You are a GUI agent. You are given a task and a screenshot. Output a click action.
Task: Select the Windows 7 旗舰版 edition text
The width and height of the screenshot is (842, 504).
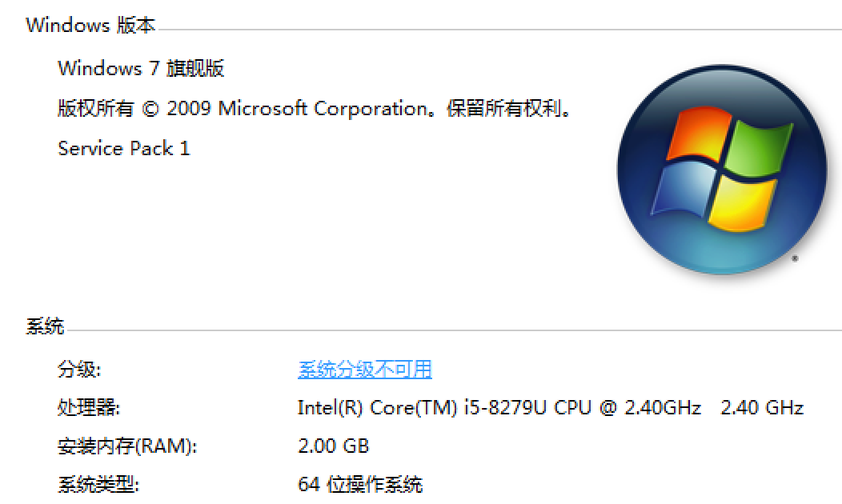[x=141, y=69]
